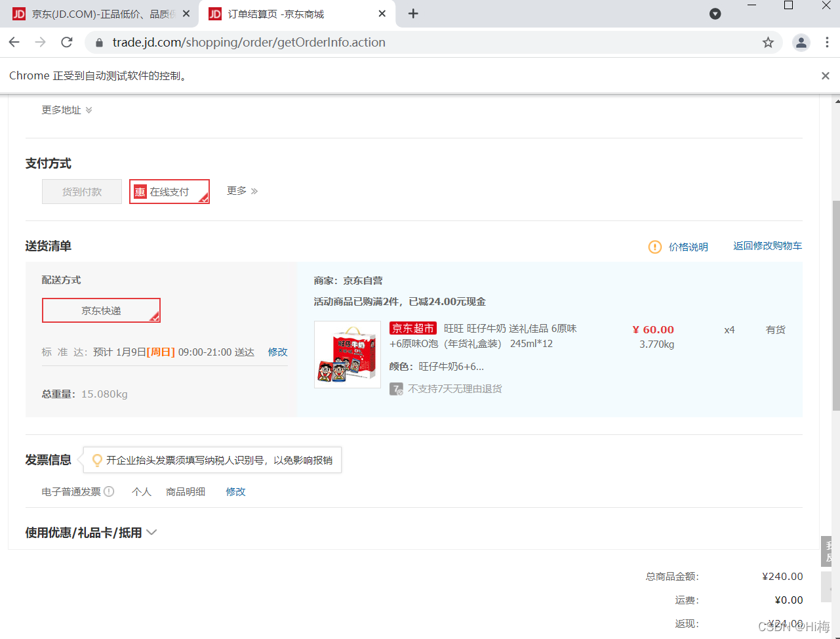Click the 运费 label

coord(687,600)
